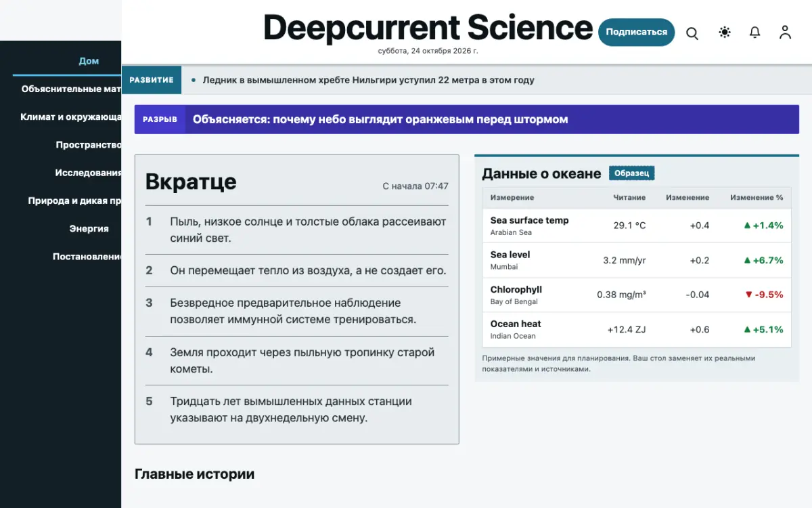
Task: Click the РАЗВИТИЕ ticker label
Action: (152, 80)
